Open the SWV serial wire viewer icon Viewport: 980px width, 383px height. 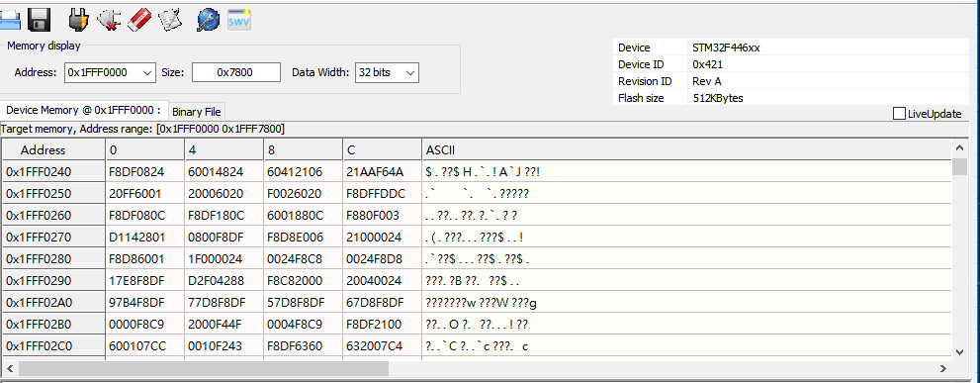(x=239, y=20)
